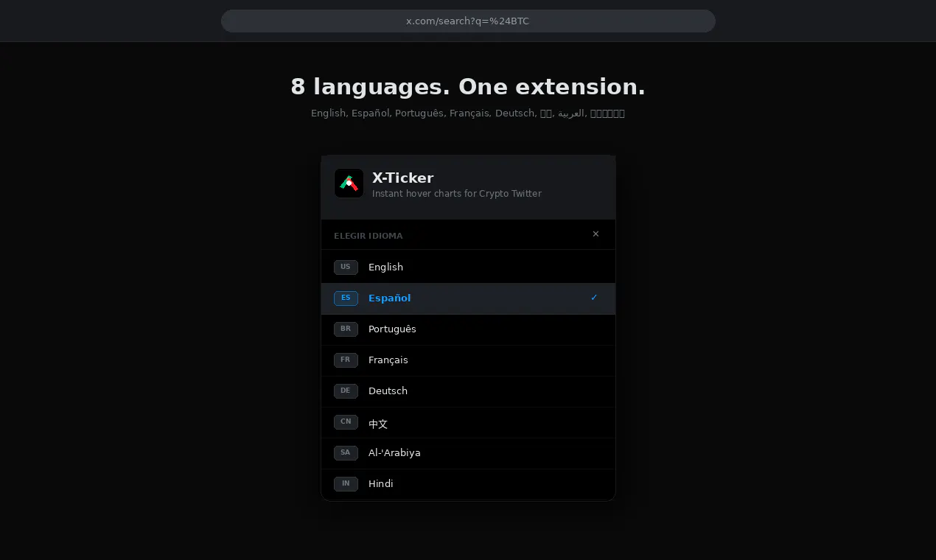Choose Français from the language list

tap(468, 360)
